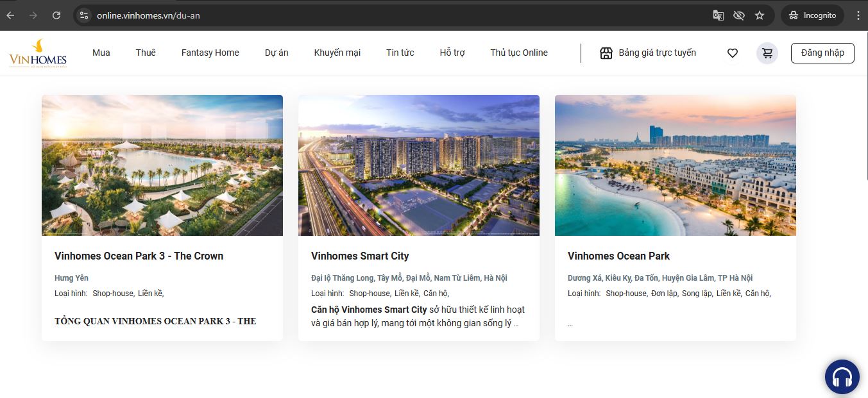Open the Vinhomes Smart City project link
Image resolution: width=868 pixels, height=398 pixels.
(x=360, y=256)
